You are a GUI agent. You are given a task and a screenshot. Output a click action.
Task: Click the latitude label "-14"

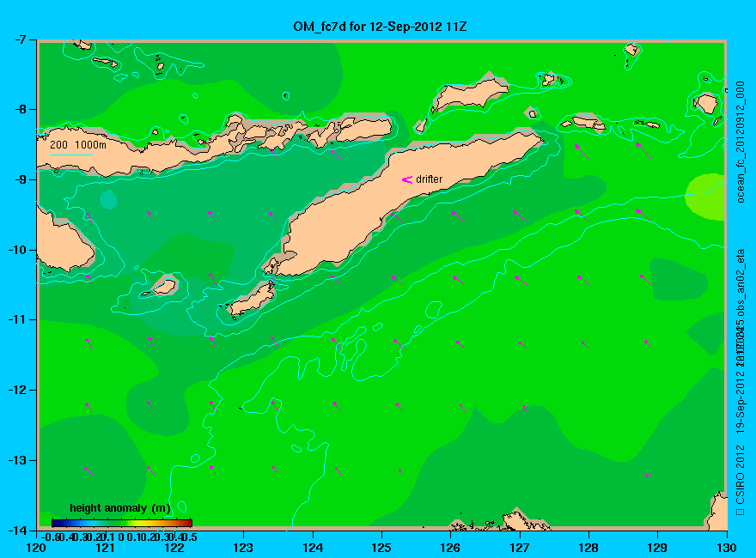[18, 531]
